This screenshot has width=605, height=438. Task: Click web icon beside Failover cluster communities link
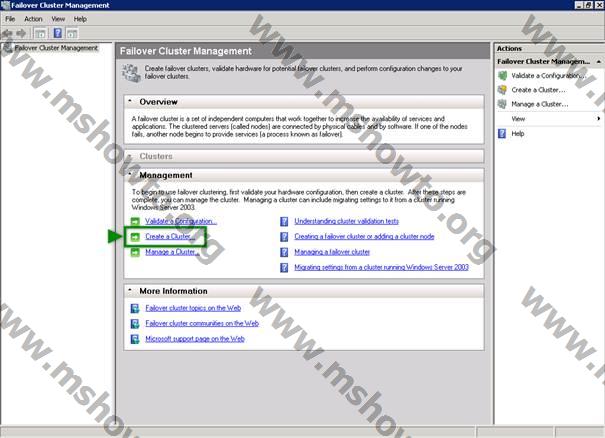coord(135,323)
